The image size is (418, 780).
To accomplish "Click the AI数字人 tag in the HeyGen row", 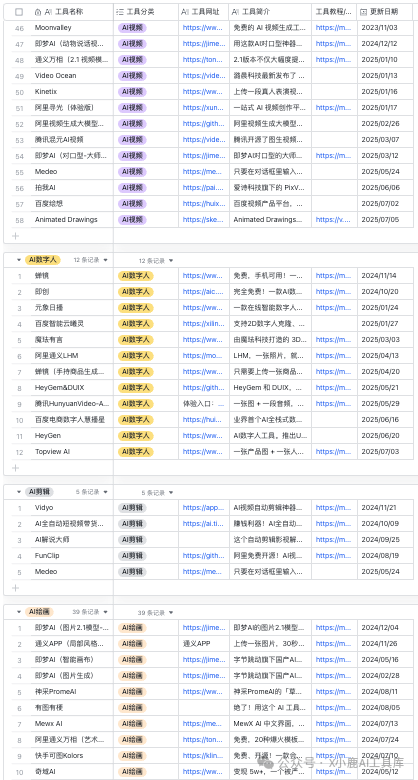I will [135, 436].
